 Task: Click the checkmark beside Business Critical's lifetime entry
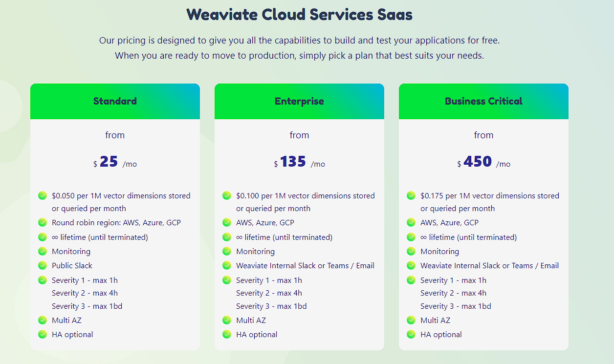(411, 237)
